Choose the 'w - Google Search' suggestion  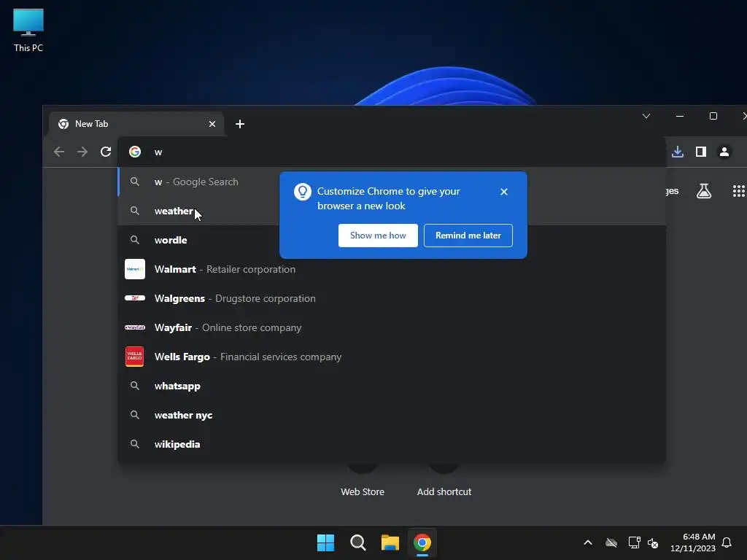click(392, 182)
